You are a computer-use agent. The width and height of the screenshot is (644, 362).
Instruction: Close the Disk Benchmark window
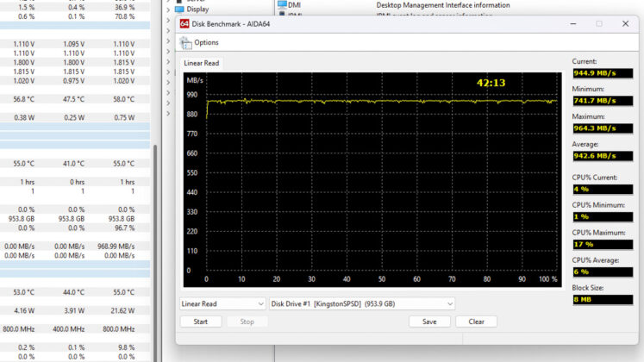point(625,24)
